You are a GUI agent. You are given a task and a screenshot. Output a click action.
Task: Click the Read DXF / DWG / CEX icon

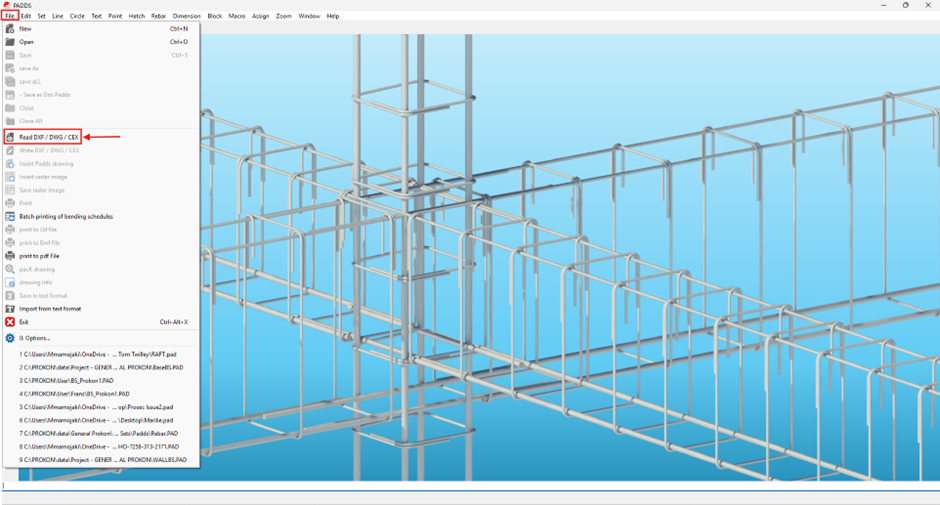click(10, 137)
